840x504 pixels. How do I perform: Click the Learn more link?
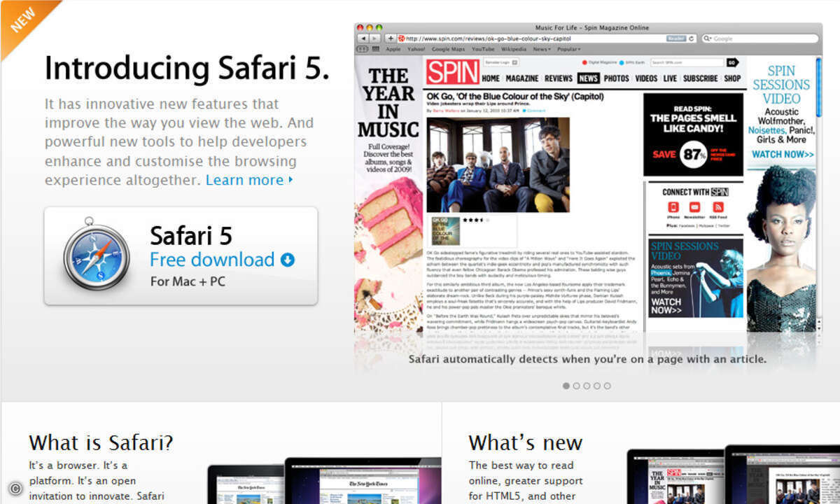[x=249, y=180]
